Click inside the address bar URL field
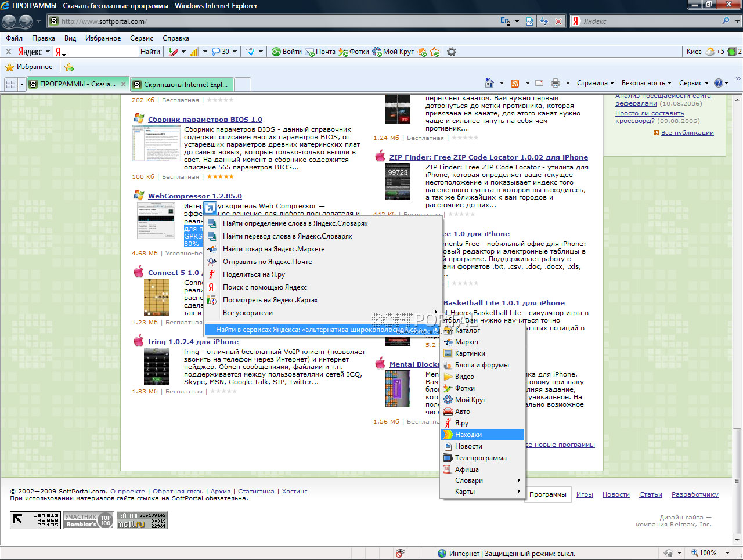The width and height of the screenshot is (743, 560). (x=273, y=21)
